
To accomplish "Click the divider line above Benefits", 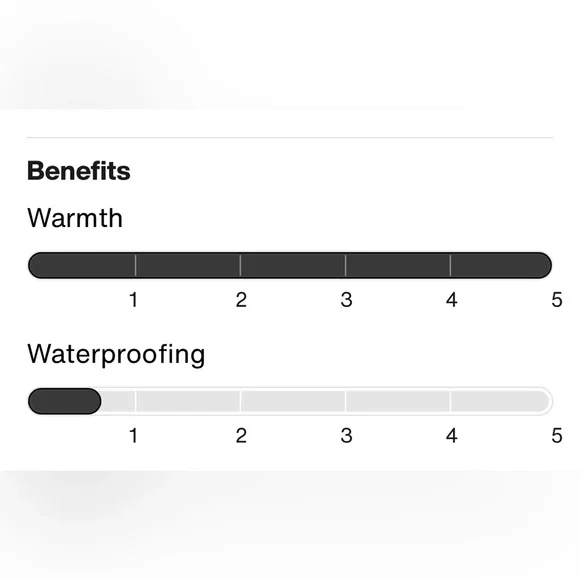I will click(x=290, y=138).
